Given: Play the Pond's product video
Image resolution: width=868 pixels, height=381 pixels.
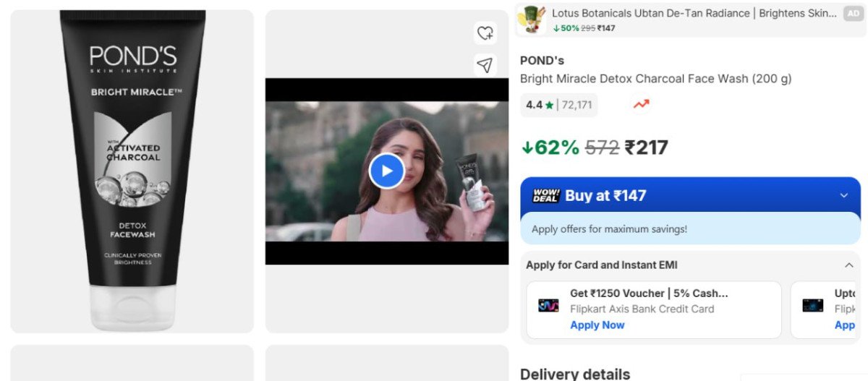Looking at the screenshot, I should point(386,171).
